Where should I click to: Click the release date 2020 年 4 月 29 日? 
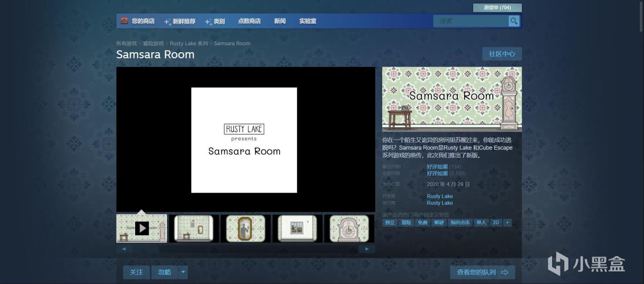tap(448, 184)
